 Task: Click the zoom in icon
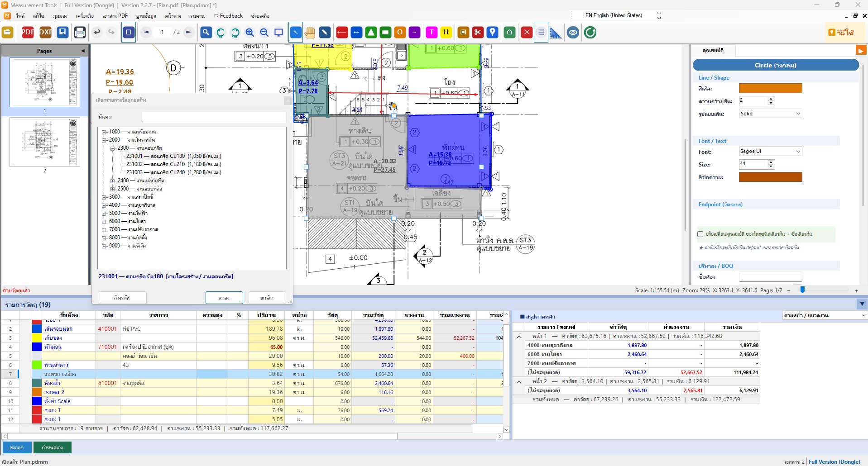tap(249, 32)
